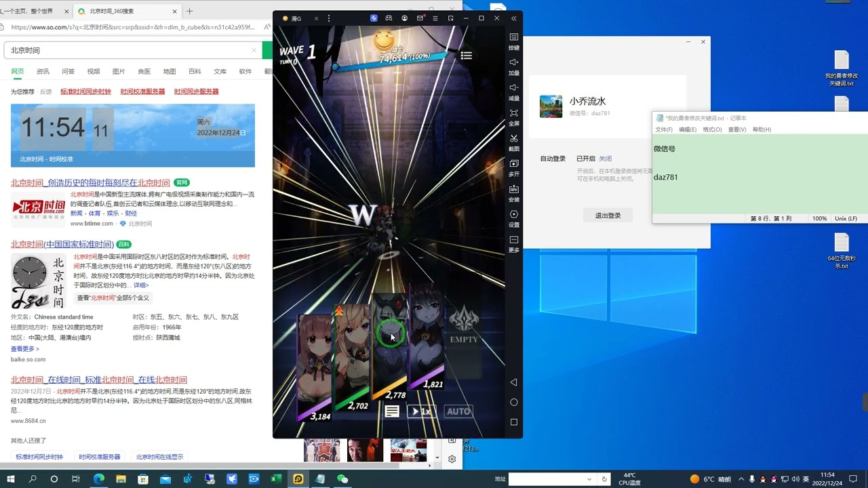This screenshot has height=488, width=868.
Task: Open result 北京时间_创造历史的每时每刻
Action: [x=90, y=183]
